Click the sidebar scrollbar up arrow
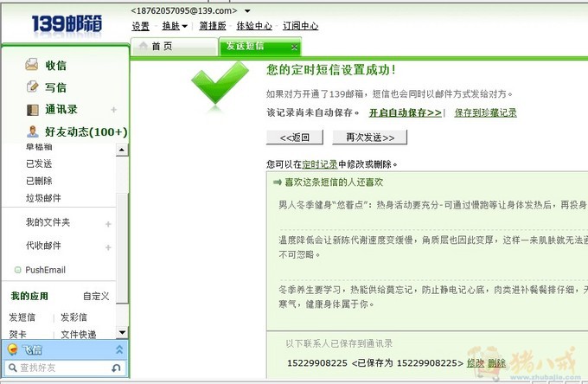This screenshot has width=588, height=384. (x=122, y=150)
